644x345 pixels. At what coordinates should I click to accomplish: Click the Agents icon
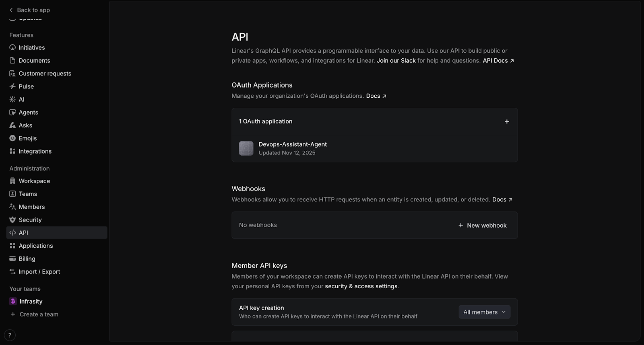coord(12,112)
